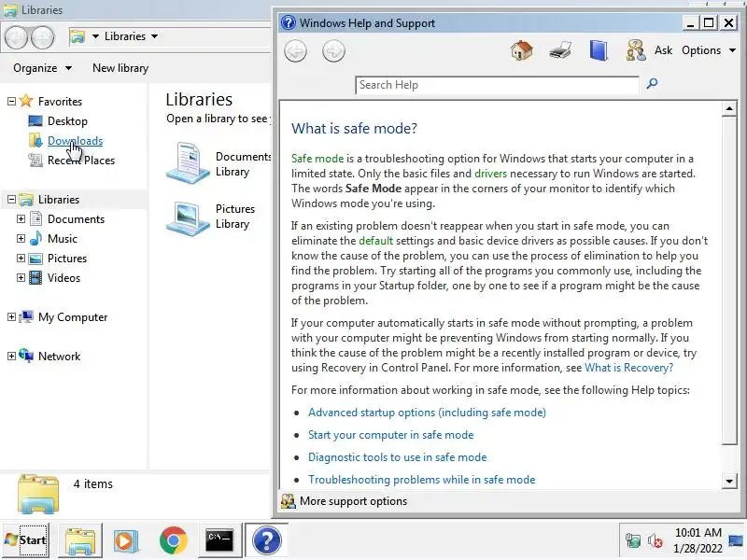Viewport: 747px width, 560px height.
Task: Open Command Prompt from the taskbar
Action: [x=219, y=540]
